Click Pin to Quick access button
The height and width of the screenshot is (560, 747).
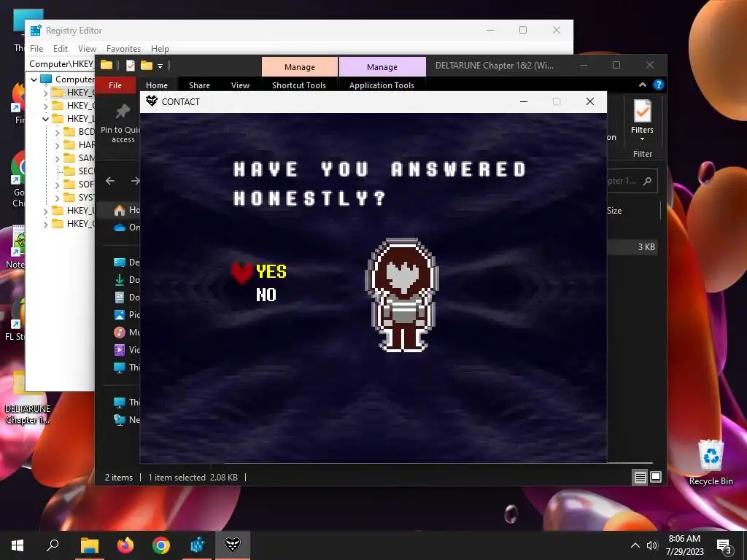[120, 123]
